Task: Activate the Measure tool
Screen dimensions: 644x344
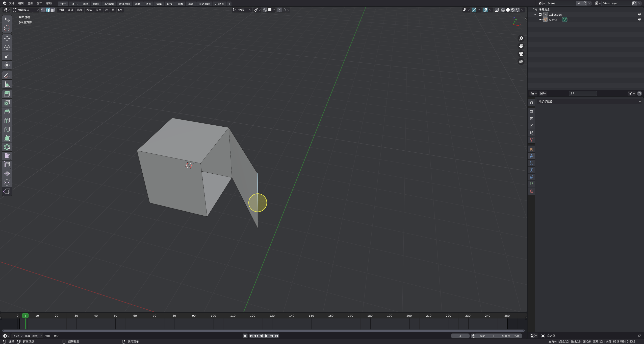Action: [7, 84]
